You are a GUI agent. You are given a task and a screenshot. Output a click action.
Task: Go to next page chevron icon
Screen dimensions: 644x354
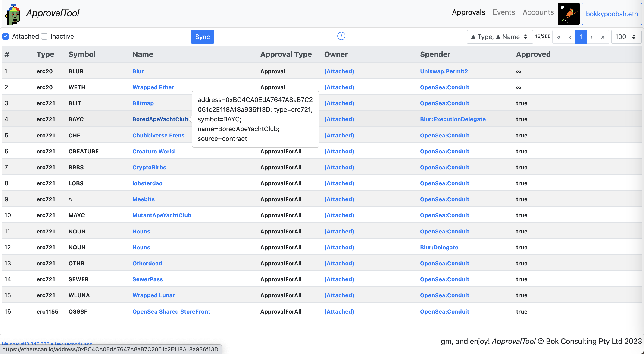coord(591,37)
